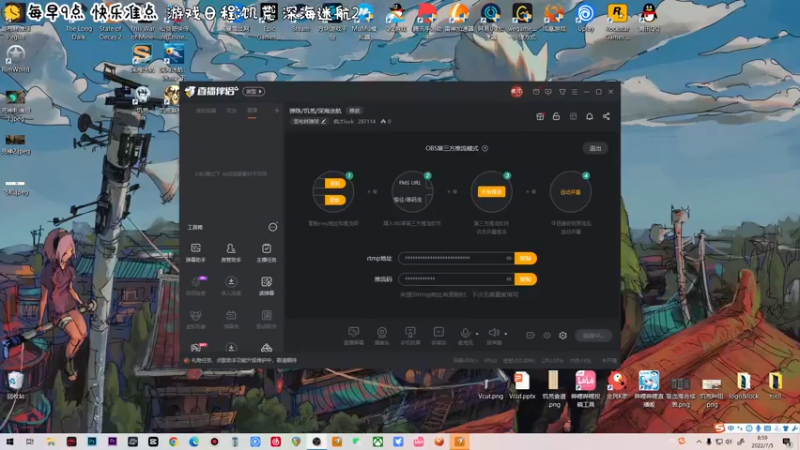This screenshot has height=450, width=800.
Task: Open the mail icon in the title bar
Action: pyautogui.click(x=536, y=92)
